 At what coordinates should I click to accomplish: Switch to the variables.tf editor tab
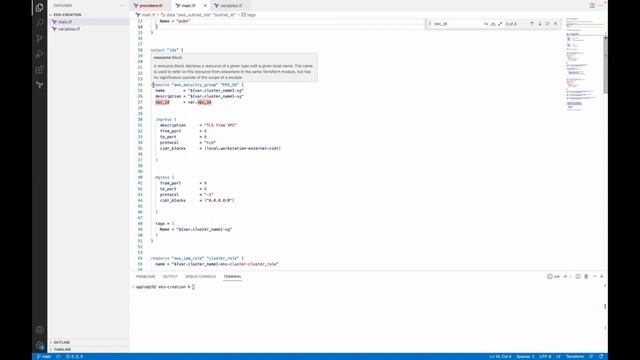pyautogui.click(x=231, y=6)
